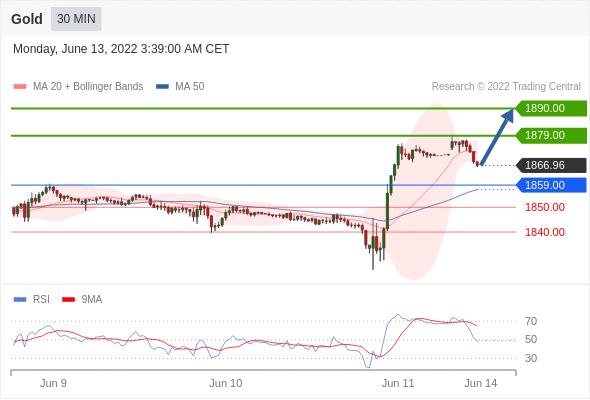
Task: Toggle the MA 20 + Bollinger Bands legend label
Action: (88, 87)
